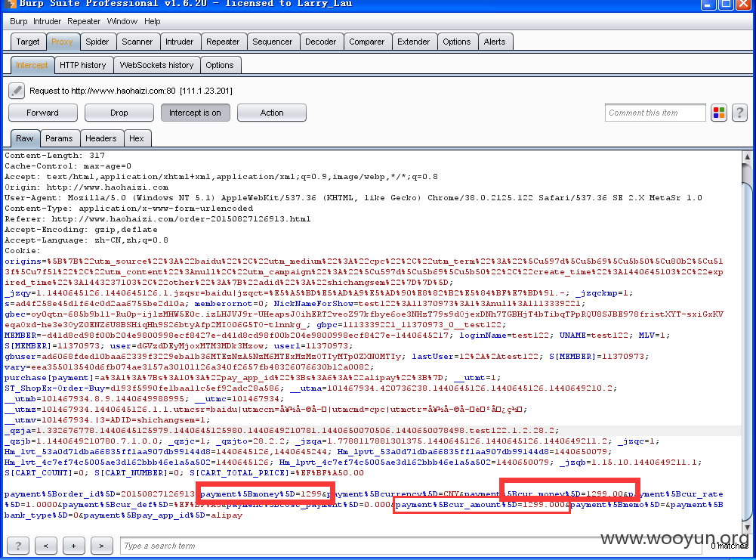Screen dimensions: 756x560
Task: Click the Referer header line
Action: coord(158,219)
